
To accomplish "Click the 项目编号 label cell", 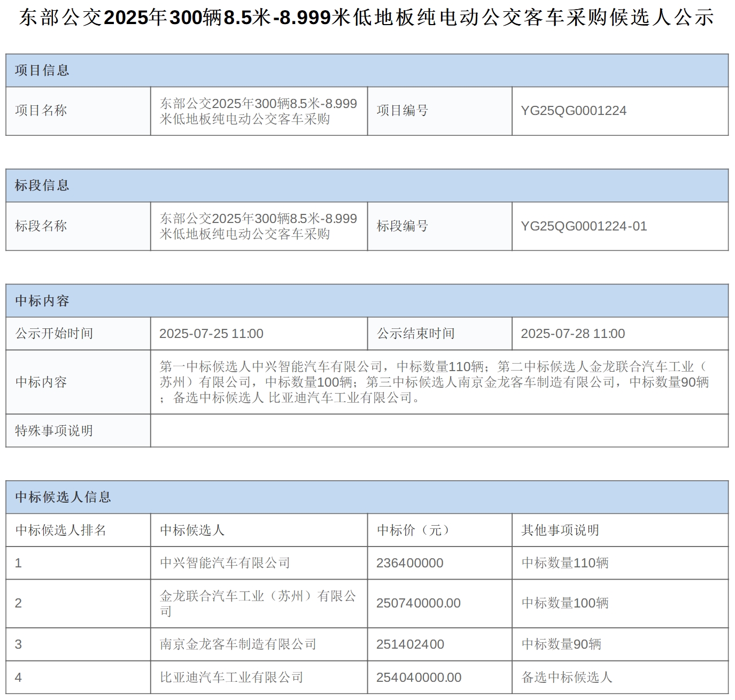I will click(x=439, y=111).
